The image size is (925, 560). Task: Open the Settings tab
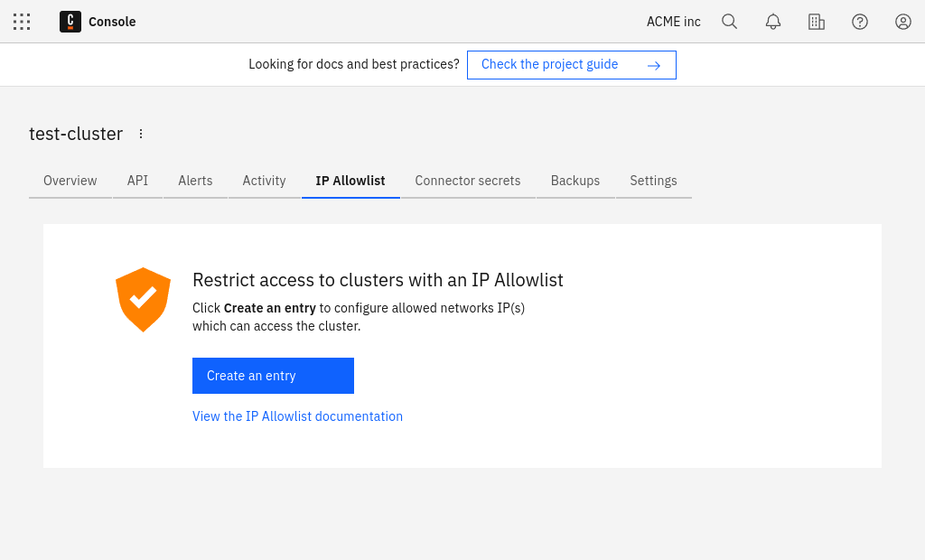pos(653,181)
